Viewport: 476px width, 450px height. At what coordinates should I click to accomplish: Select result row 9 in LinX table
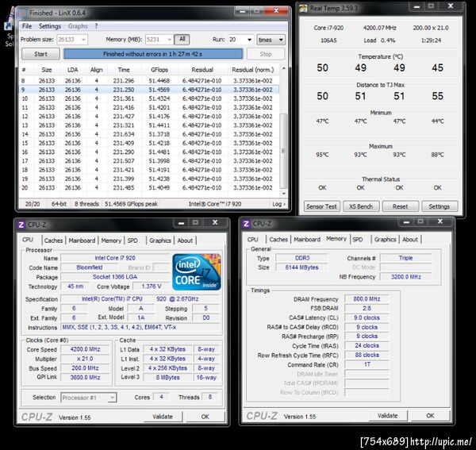[x=149, y=90]
